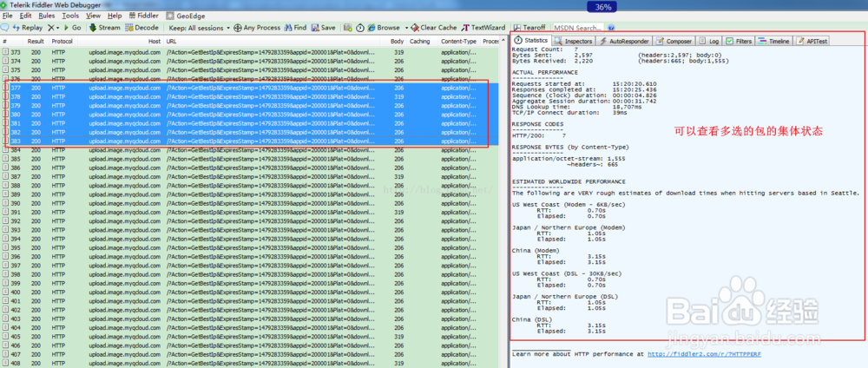Select session row 377

point(249,88)
